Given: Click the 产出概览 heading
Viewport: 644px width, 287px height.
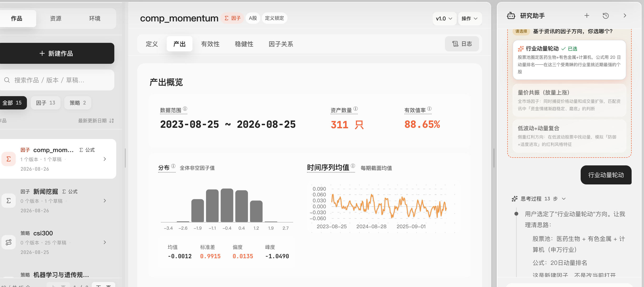Looking at the screenshot, I should [x=166, y=82].
